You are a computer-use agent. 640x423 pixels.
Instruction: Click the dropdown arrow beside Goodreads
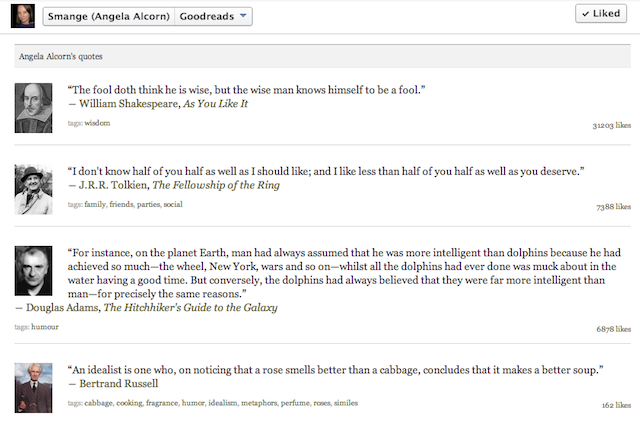coord(243,16)
